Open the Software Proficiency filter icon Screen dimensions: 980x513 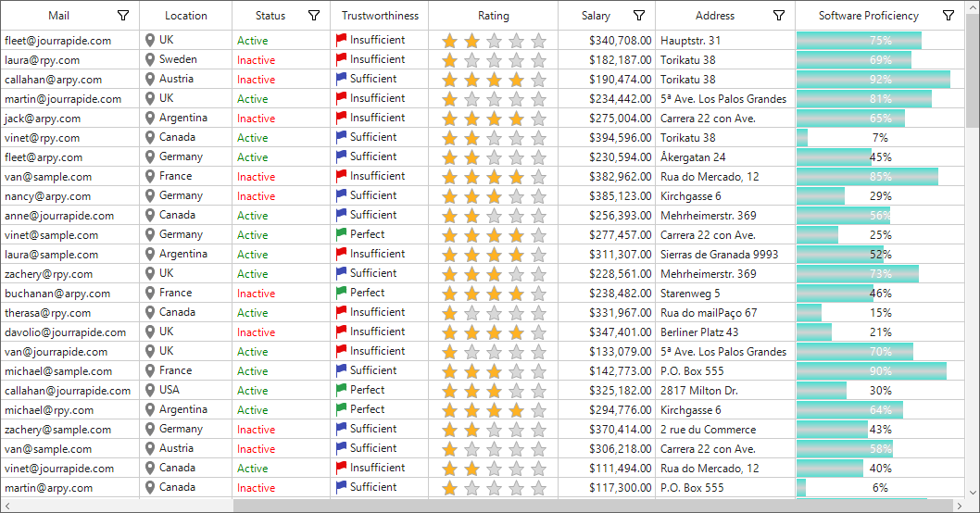(x=949, y=16)
